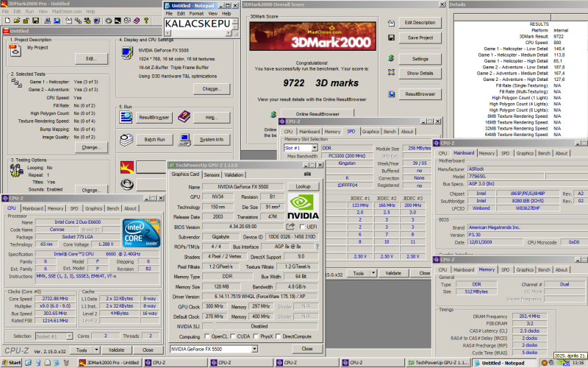Click the floppy icon beside Save Project button
This screenshot has width=588, height=368.
[x=391, y=38]
